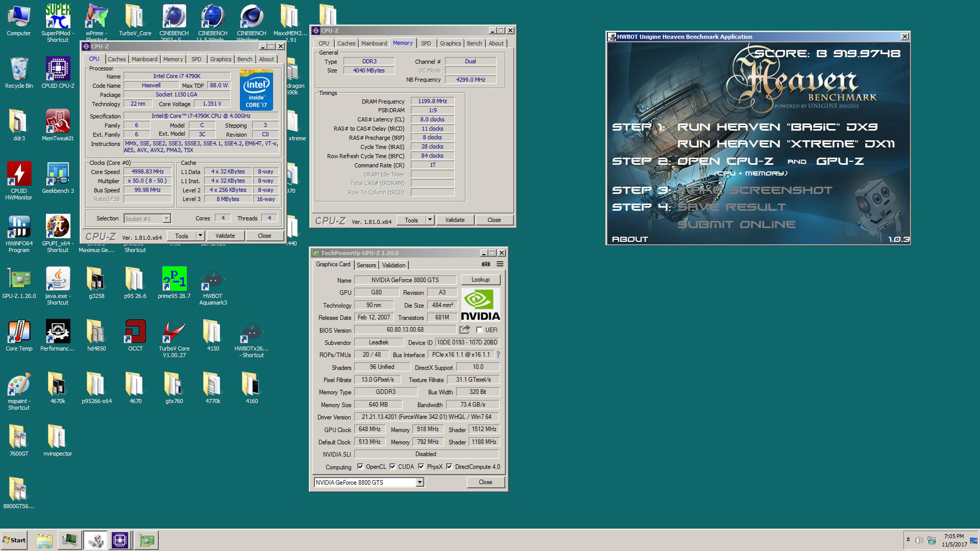Click Validate button in left CPU-Z
The image size is (980, 551).
pyautogui.click(x=225, y=236)
